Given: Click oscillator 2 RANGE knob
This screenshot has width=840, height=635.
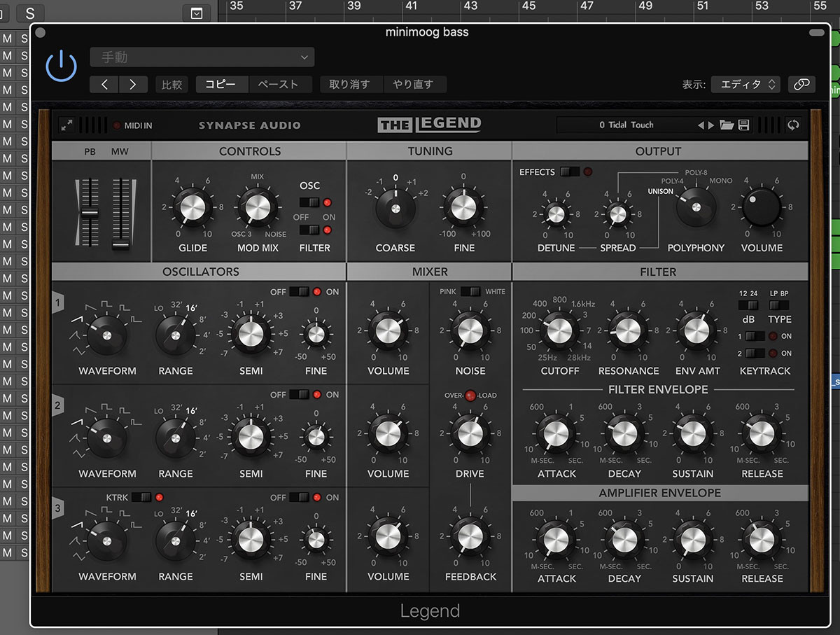Looking at the screenshot, I should pyautogui.click(x=175, y=438).
